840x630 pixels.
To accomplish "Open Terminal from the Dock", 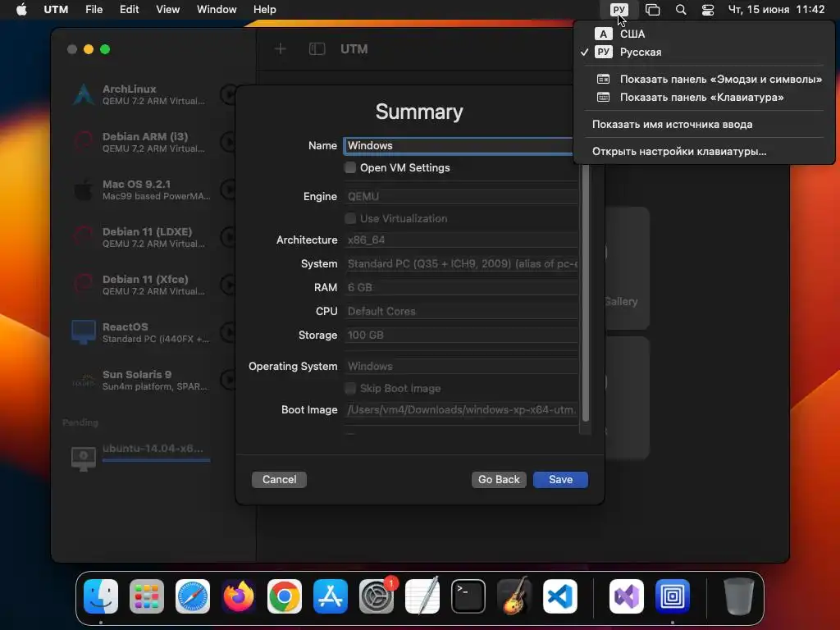I will (x=468, y=596).
